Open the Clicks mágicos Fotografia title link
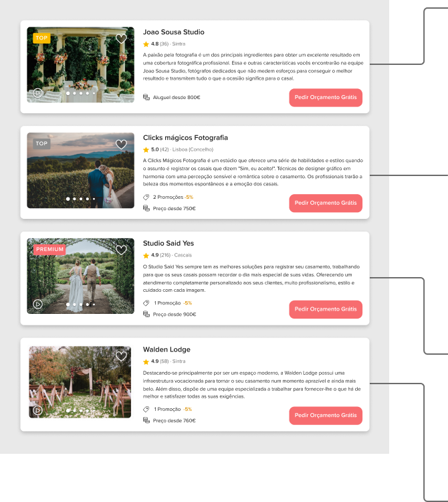This screenshot has width=448, height=502. click(x=185, y=138)
